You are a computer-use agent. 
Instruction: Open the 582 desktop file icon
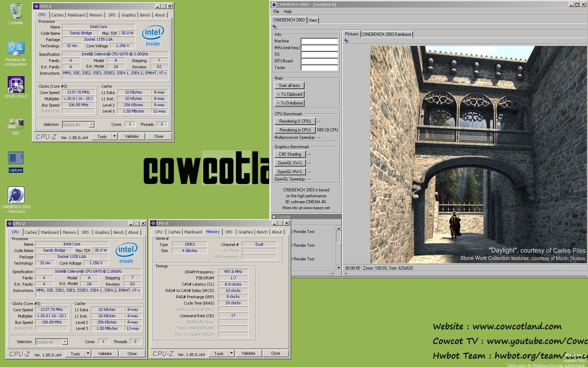[x=16, y=127]
